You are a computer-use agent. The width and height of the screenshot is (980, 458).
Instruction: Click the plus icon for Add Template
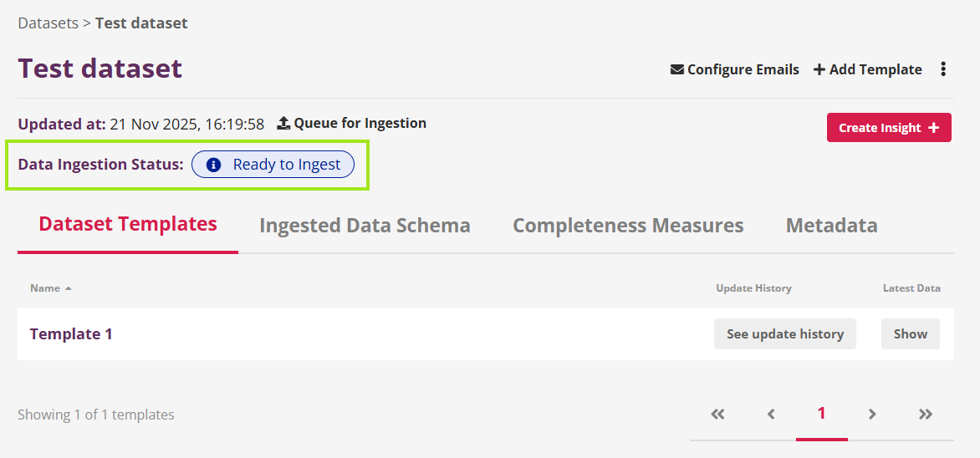(x=819, y=70)
